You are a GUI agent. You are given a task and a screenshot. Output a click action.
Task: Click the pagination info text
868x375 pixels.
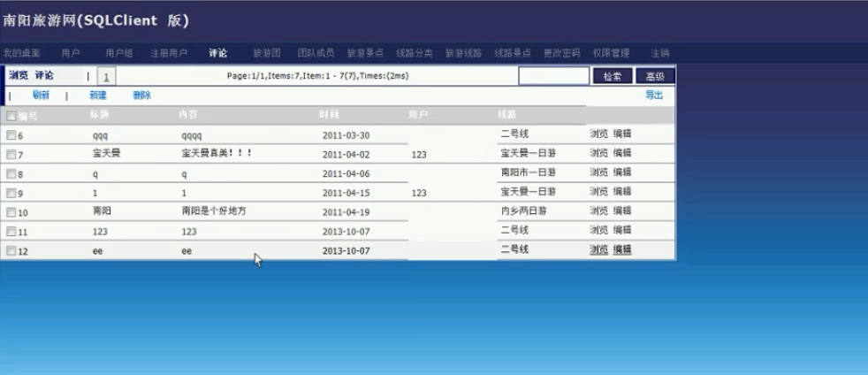tap(317, 76)
